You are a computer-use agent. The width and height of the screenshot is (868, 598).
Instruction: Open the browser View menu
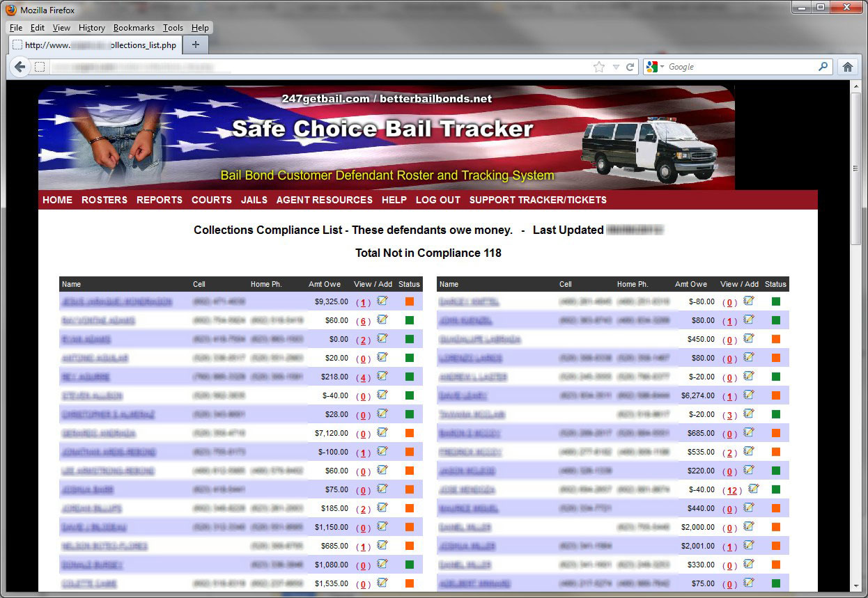61,28
